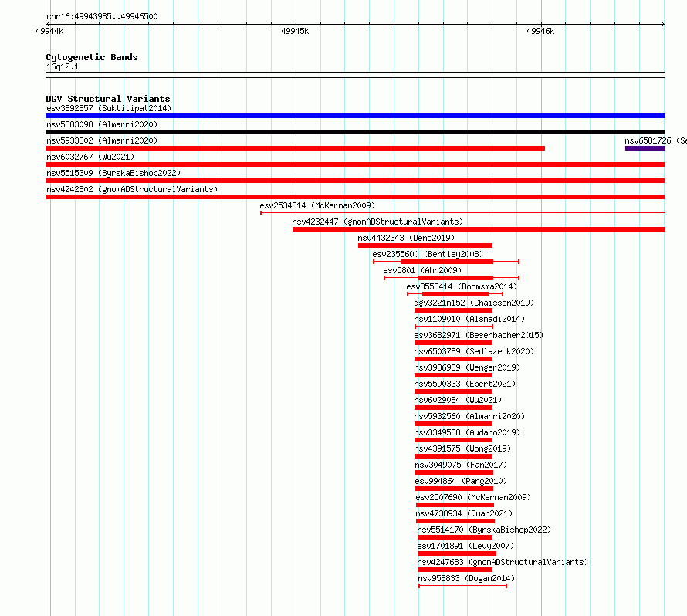Viewport: 687px width, 616px height.
Task: Click the purple nsv6581726 variant bar
Action: (645, 148)
